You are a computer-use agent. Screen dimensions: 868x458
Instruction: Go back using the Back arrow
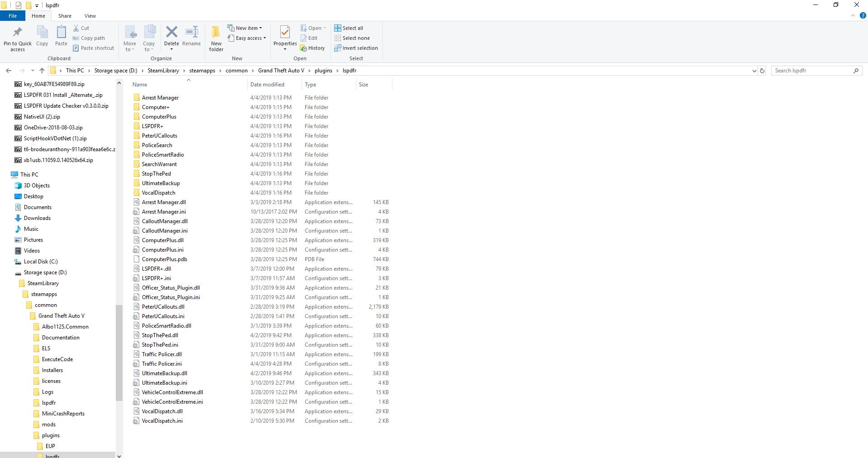point(9,71)
